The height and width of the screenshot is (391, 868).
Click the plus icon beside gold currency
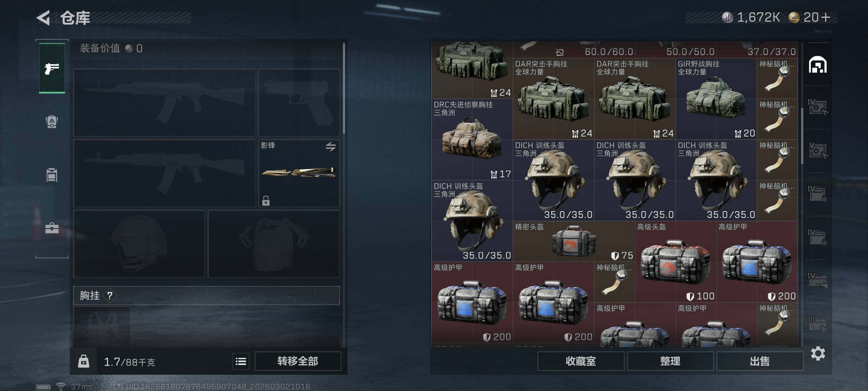pyautogui.click(x=825, y=17)
